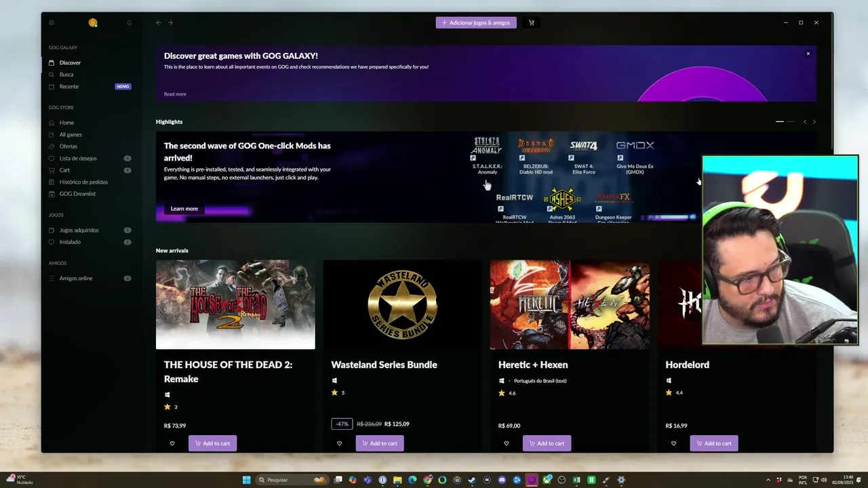Open Excel from the taskbar
This screenshot has width=868, height=488.
[576, 480]
